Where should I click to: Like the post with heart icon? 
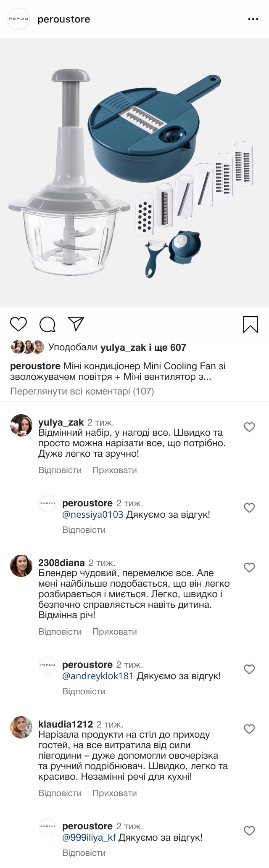click(18, 324)
